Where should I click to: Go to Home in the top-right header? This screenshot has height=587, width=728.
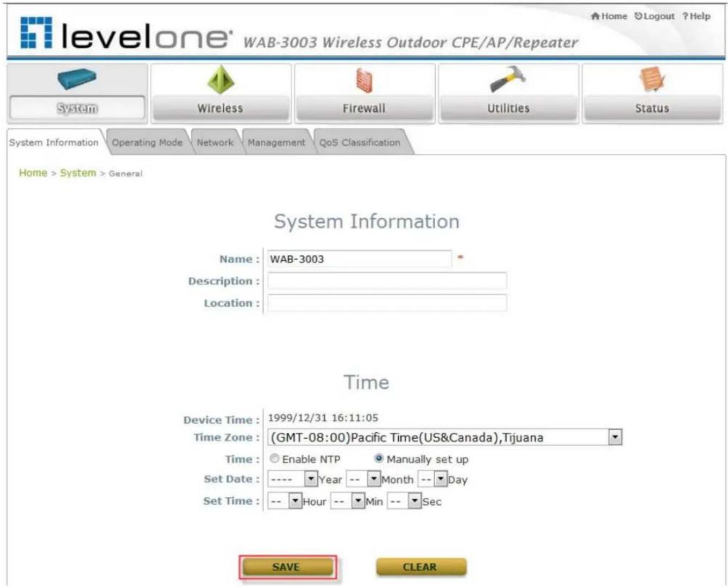[609, 16]
